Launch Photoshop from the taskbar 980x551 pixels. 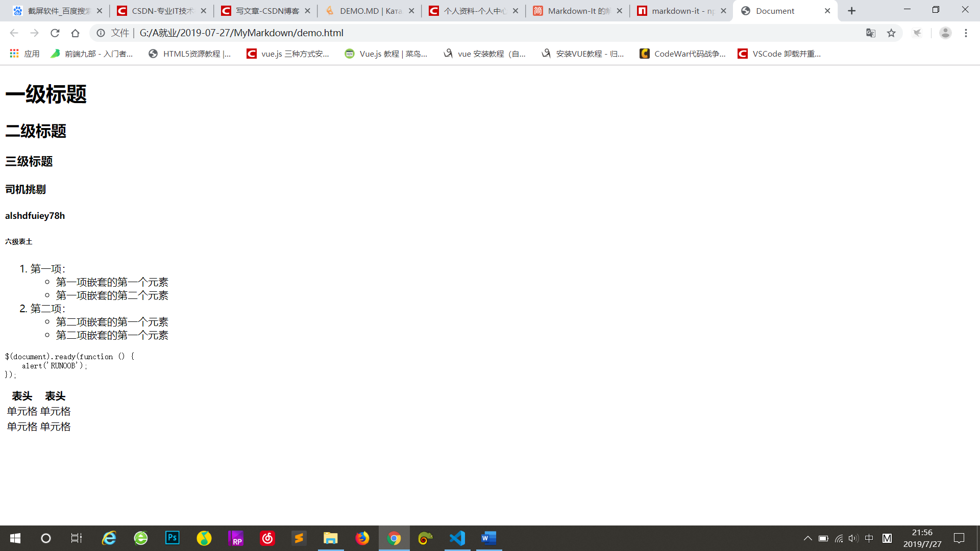tap(173, 538)
